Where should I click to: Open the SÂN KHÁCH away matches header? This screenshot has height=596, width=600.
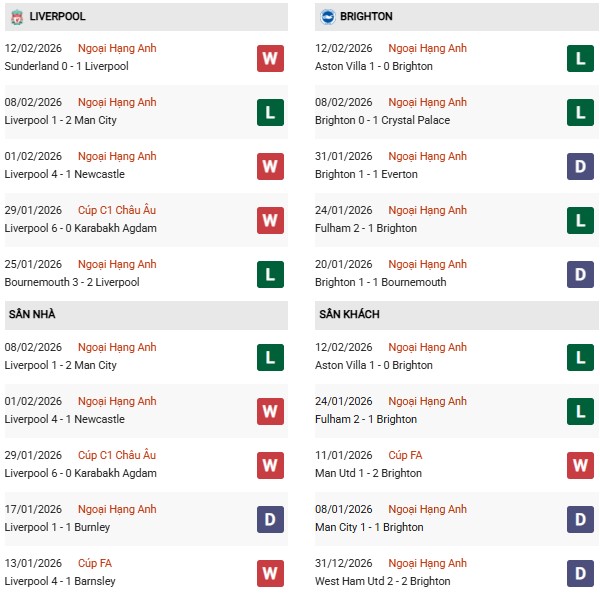point(351,314)
